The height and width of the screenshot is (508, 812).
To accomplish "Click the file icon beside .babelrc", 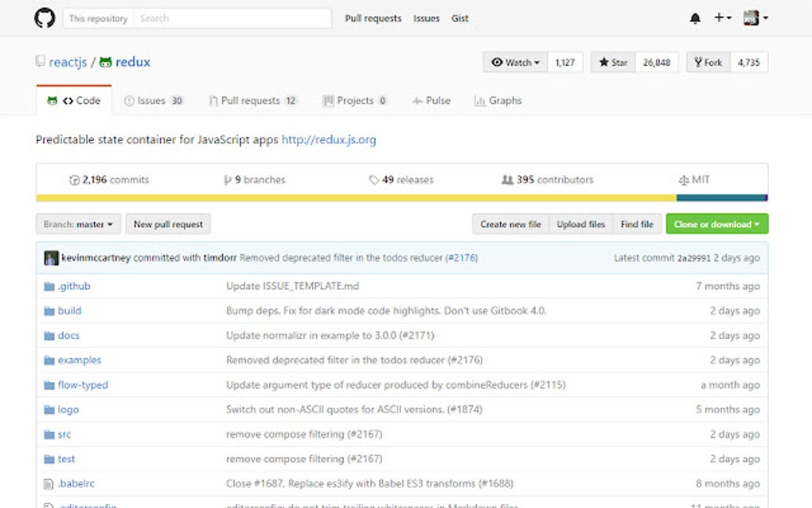I will point(49,484).
